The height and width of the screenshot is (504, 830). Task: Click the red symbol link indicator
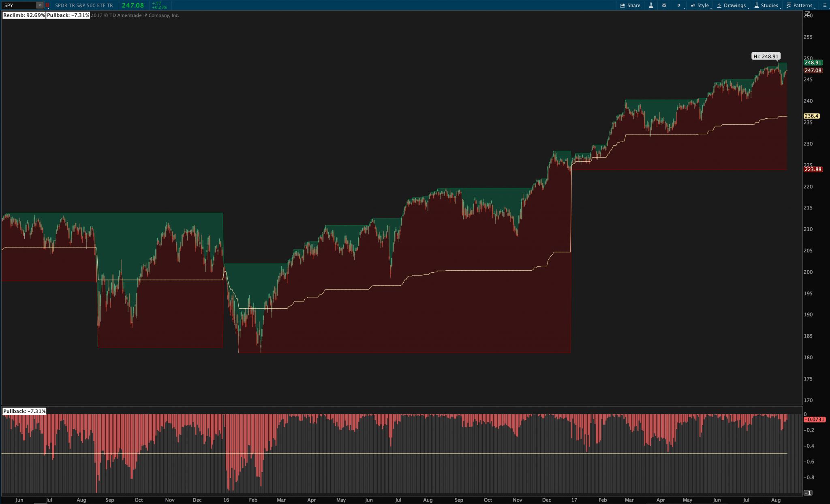(47, 5)
